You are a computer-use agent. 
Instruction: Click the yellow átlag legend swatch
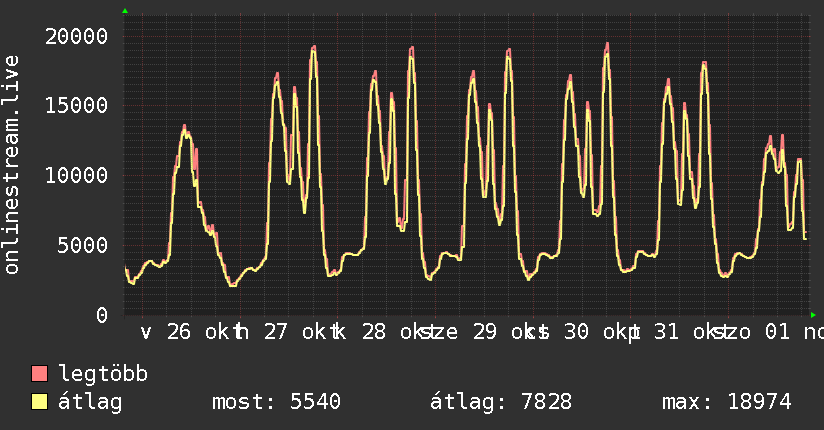point(39,402)
